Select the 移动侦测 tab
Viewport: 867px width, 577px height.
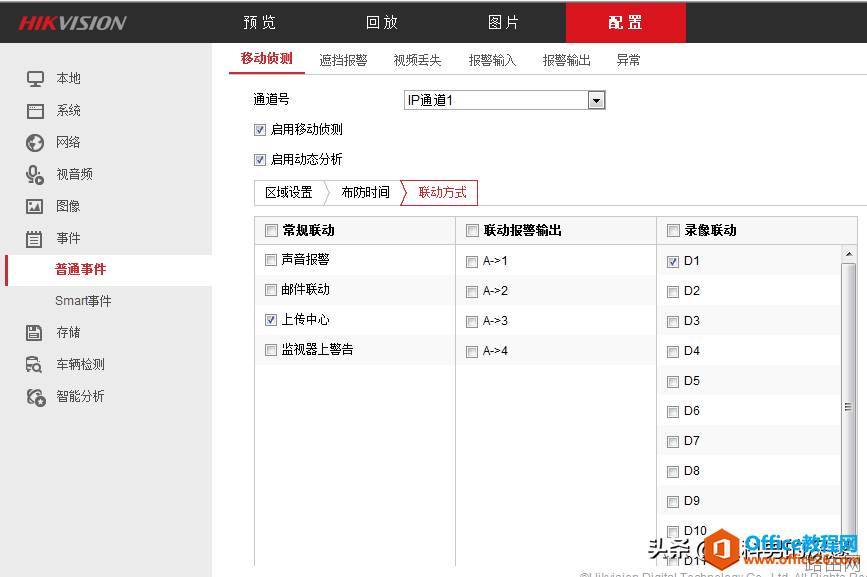[x=267, y=59]
